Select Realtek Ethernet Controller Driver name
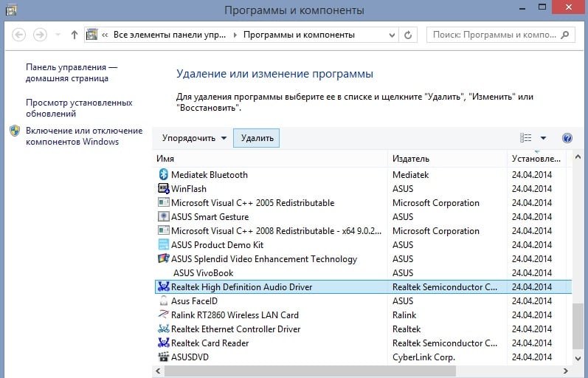The width and height of the screenshot is (588, 378). pos(235,329)
